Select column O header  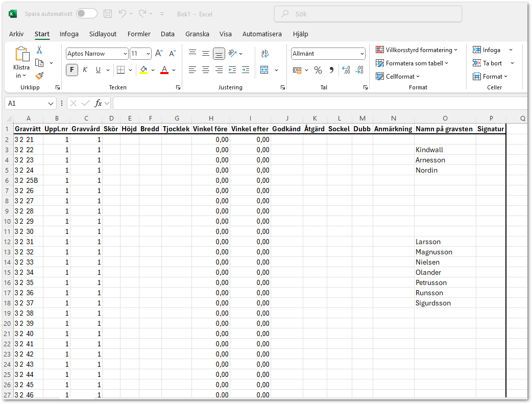click(445, 118)
